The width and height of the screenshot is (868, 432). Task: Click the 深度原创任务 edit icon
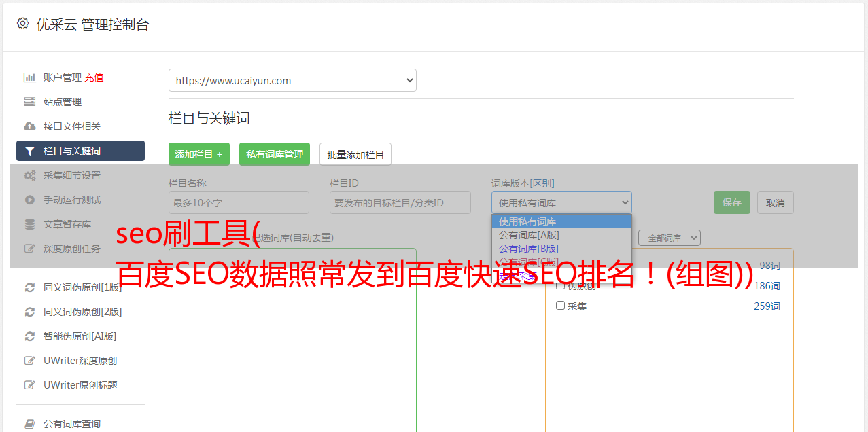[29, 249]
